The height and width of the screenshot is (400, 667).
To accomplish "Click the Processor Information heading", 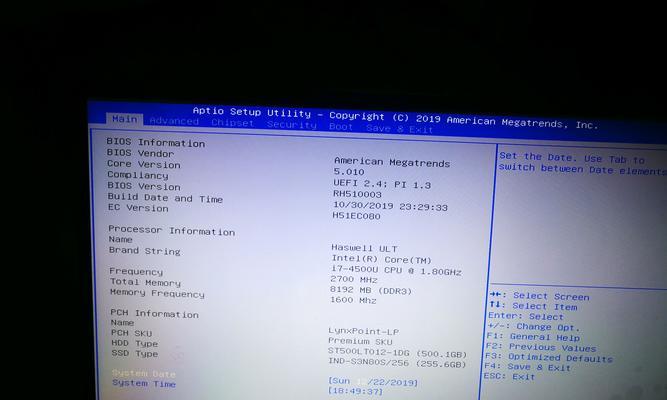I will tap(171, 231).
